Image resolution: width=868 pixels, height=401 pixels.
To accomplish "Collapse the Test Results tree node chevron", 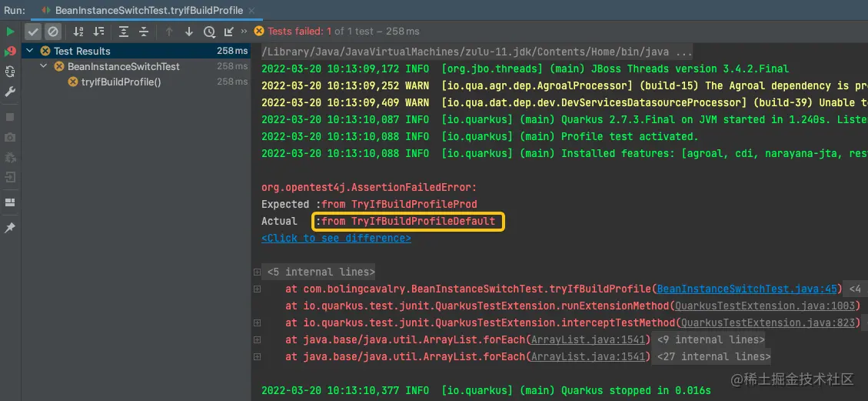I will point(29,51).
